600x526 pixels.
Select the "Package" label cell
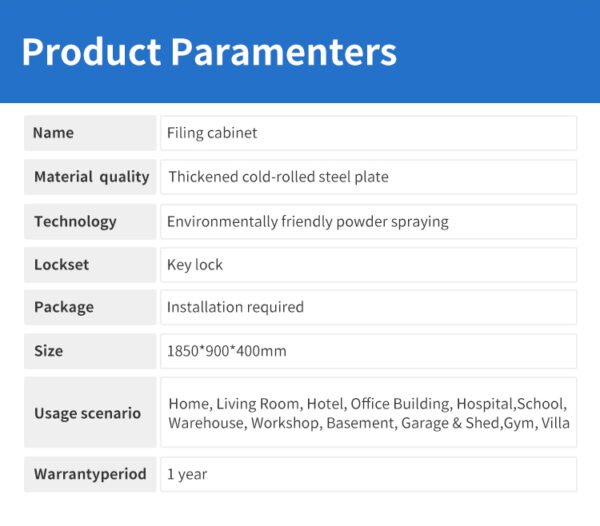pos(90,307)
